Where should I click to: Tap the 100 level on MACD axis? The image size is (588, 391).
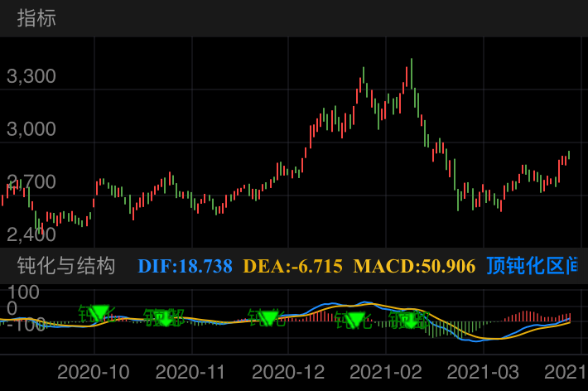[x=24, y=292]
